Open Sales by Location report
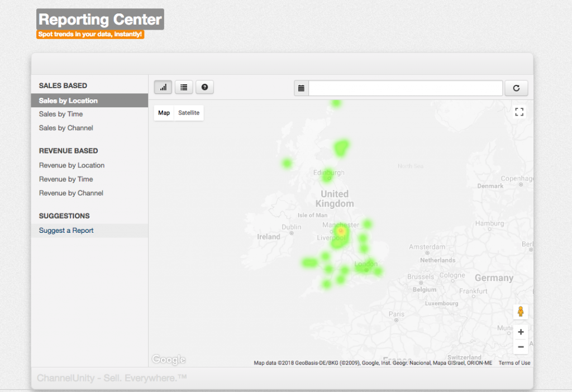572x392 pixels. click(x=68, y=101)
